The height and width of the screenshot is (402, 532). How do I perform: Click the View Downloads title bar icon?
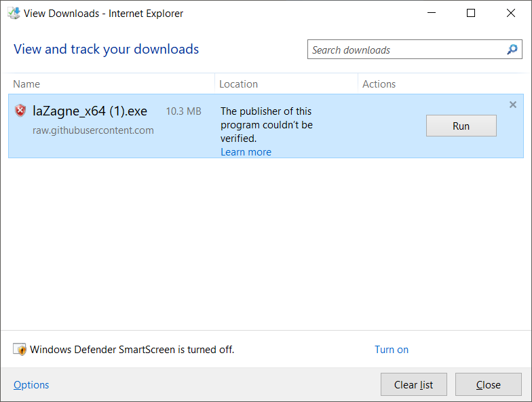pyautogui.click(x=14, y=14)
